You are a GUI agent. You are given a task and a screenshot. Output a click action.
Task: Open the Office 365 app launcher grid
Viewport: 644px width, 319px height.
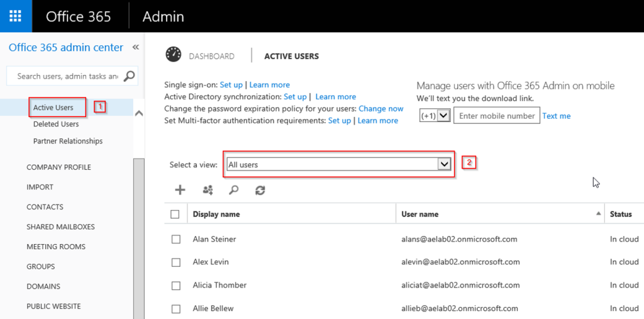(16, 16)
